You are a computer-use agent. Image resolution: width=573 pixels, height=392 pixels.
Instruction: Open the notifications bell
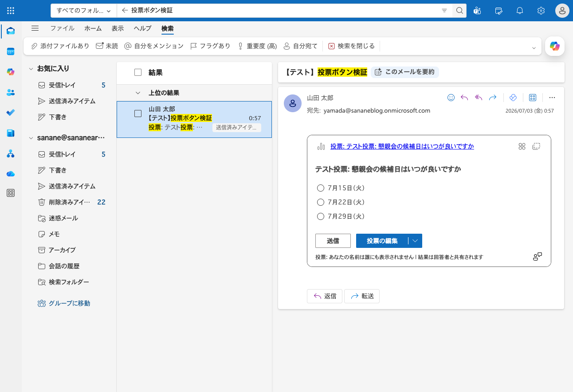tap(520, 11)
